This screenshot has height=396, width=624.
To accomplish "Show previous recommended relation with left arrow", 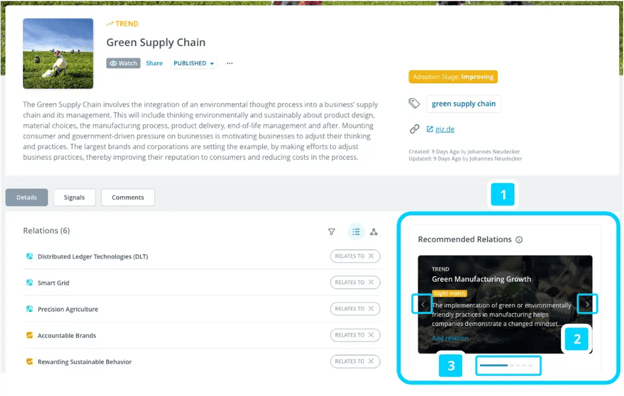I will coord(422,304).
